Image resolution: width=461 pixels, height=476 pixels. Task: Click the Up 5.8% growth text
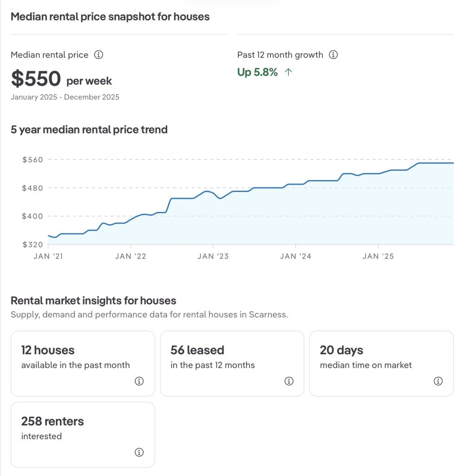[x=257, y=72]
